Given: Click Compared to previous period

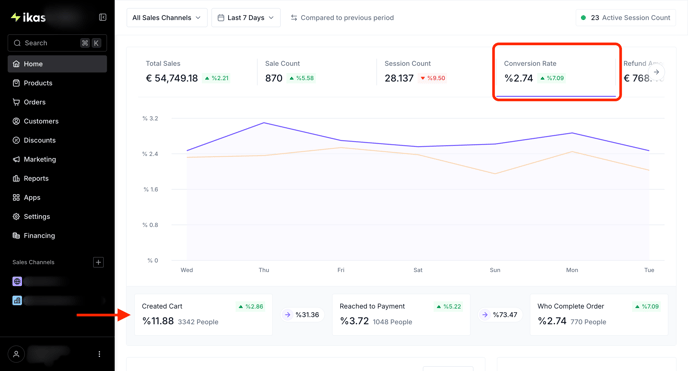Looking at the screenshot, I should [x=347, y=18].
